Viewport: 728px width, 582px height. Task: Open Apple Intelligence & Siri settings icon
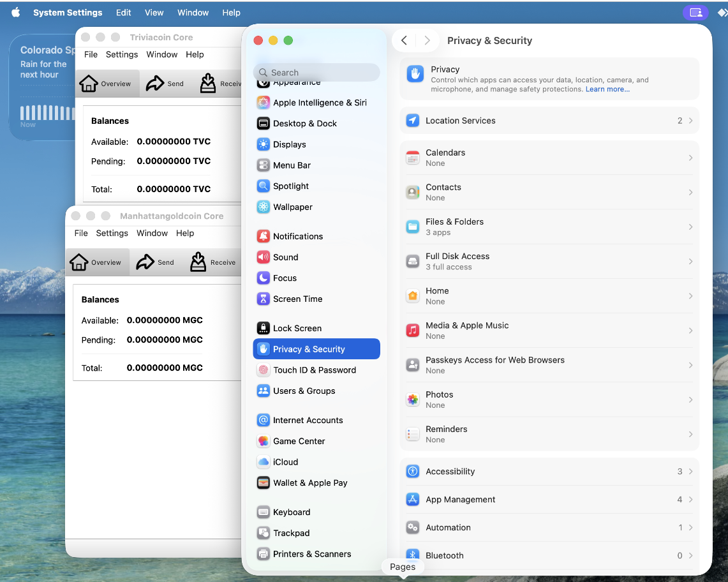pyautogui.click(x=264, y=103)
